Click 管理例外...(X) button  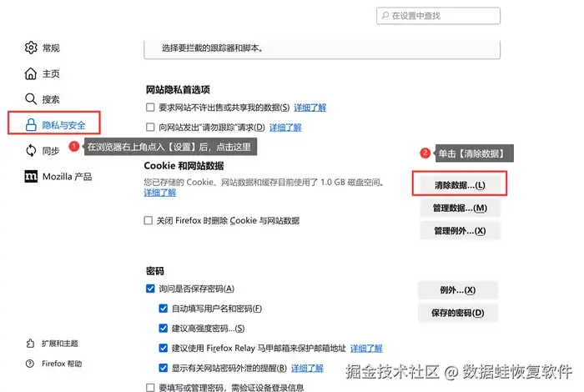(460, 231)
